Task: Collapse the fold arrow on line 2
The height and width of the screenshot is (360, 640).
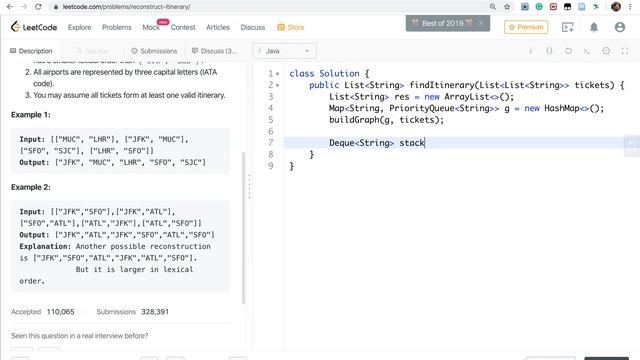Action: (x=278, y=85)
